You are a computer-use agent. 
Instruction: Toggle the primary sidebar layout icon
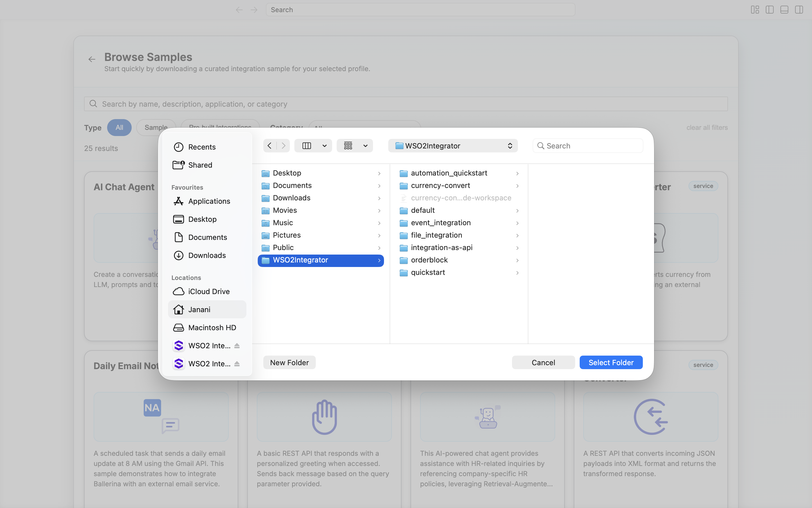[769, 10]
